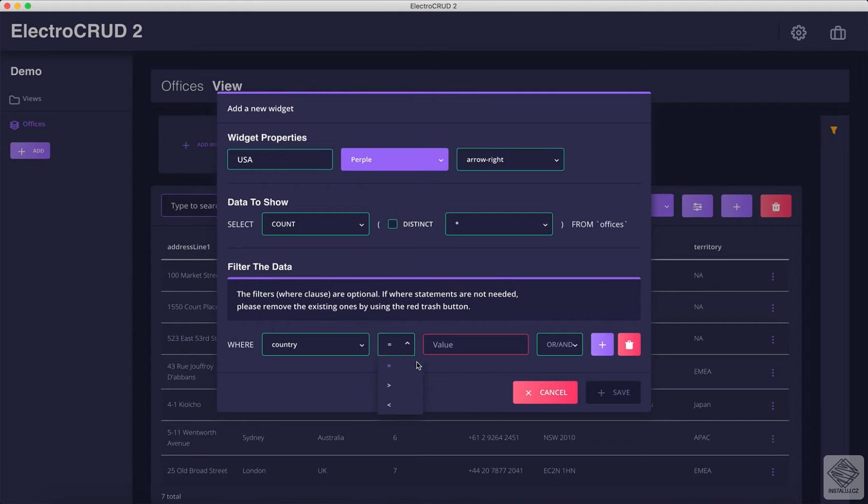Open row menu for 43 Rue Jouffroy D'abbans
Viewport: 868px width, 504px height.
tap(773, 373)
